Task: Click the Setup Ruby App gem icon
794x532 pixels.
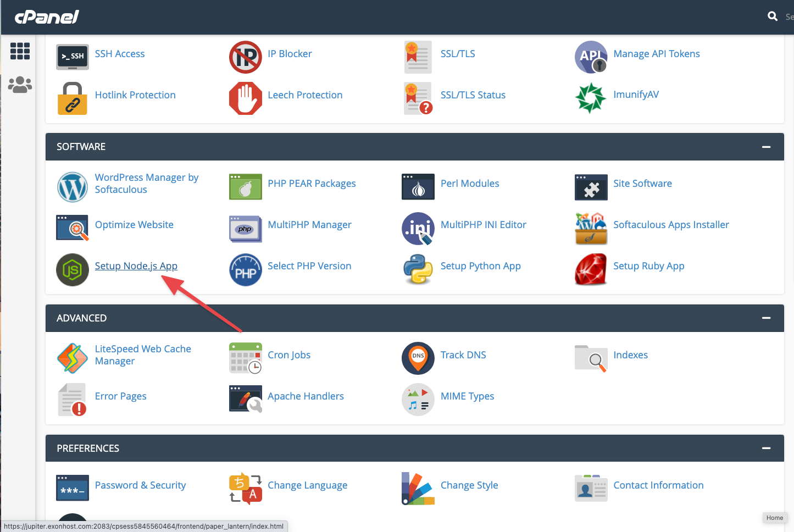Action: coord(591,270)
